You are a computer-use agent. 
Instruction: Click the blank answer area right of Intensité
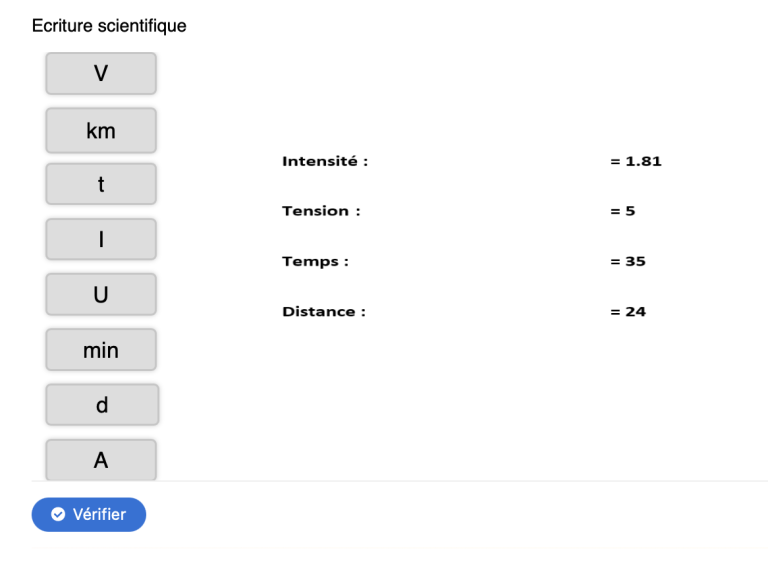pos(488,161)
